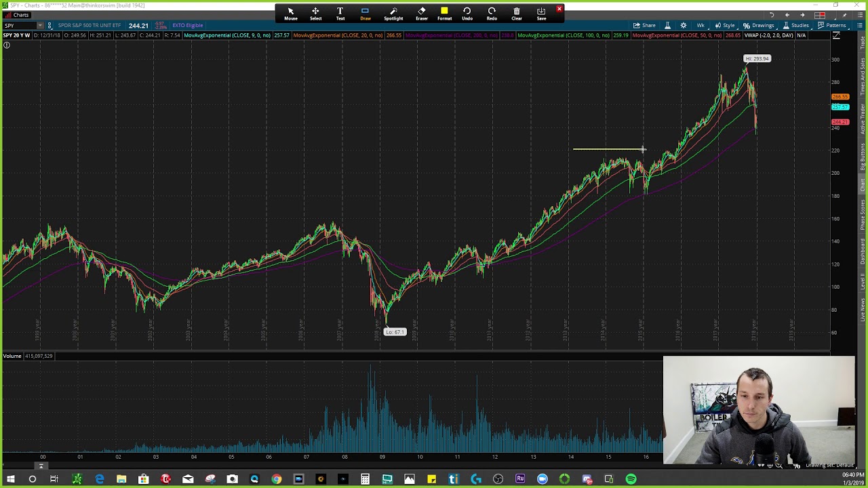The height and width of the screenshot is (488, 868).
Task: Click the MovAvgExponential (CLOSE, 100, 0, no) label
Action: [564, 35]
